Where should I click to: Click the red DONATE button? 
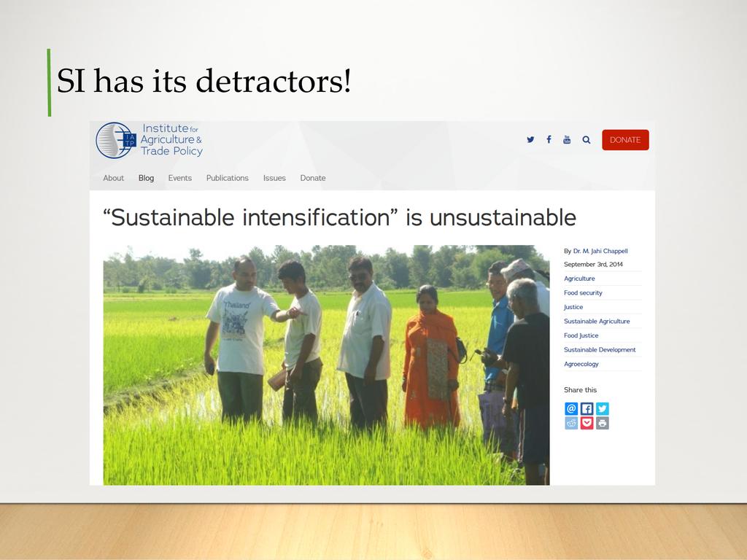(625, 140)
